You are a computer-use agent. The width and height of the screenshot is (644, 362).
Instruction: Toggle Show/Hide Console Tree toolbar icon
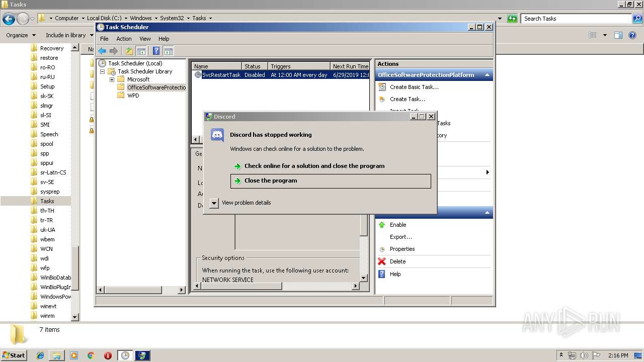point(141,51)
